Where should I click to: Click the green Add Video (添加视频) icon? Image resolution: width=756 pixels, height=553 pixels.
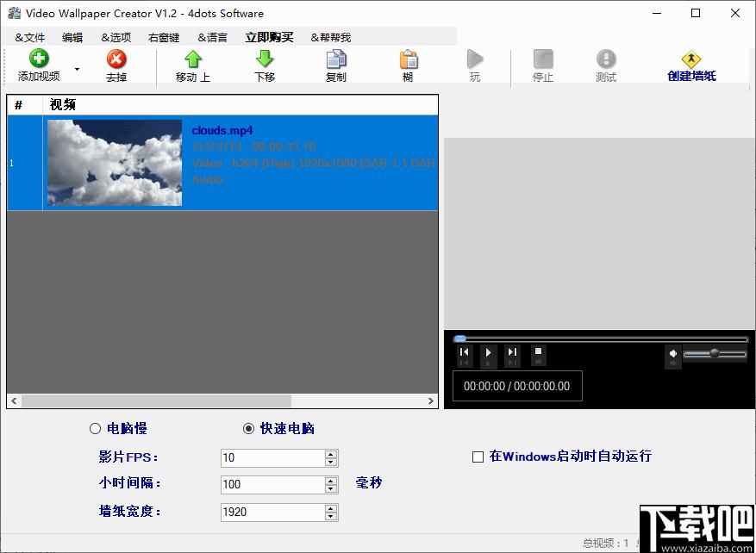tap(39, 59)
